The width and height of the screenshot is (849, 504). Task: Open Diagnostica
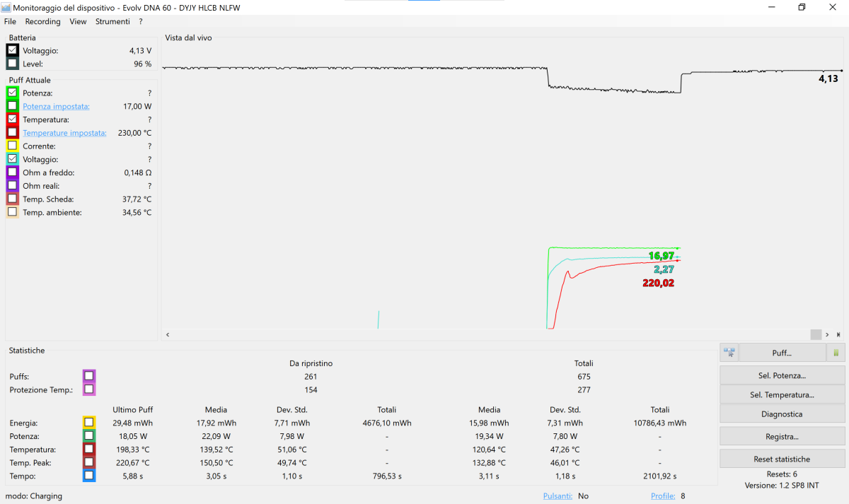pos(782,414)
